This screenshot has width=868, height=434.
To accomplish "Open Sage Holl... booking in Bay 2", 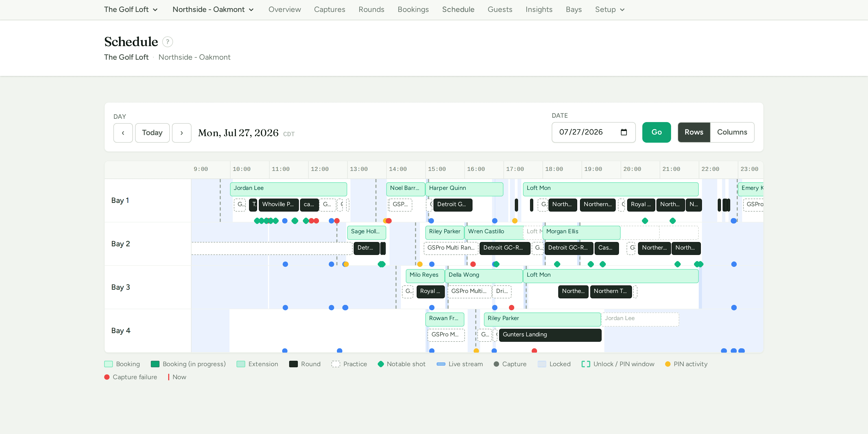I will pyautogui.click(x=367, y=232).
